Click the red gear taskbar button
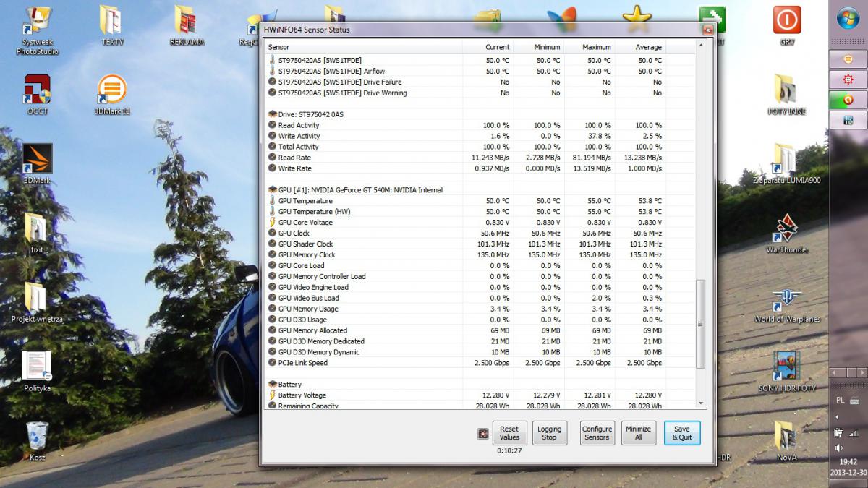This screenshot has height=488, width=868. [848, 79]
